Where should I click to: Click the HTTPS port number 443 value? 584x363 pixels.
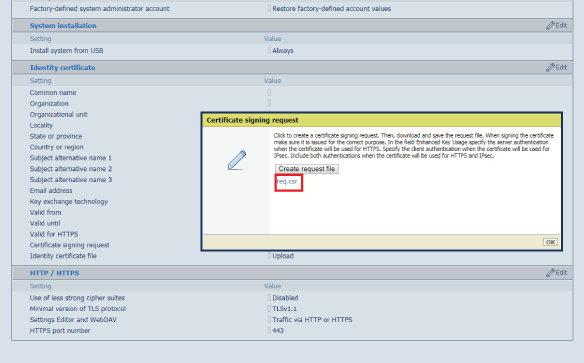[278, 331]
